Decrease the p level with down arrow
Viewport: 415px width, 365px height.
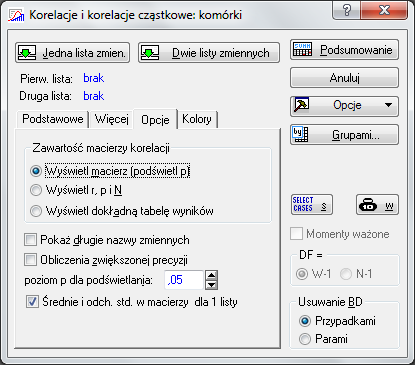(x=212, y=285)
